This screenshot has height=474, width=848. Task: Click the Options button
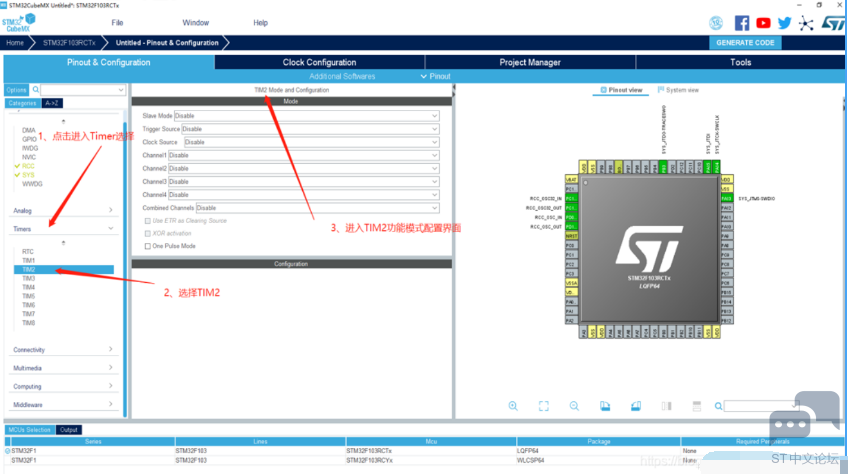tap(16, 90)
